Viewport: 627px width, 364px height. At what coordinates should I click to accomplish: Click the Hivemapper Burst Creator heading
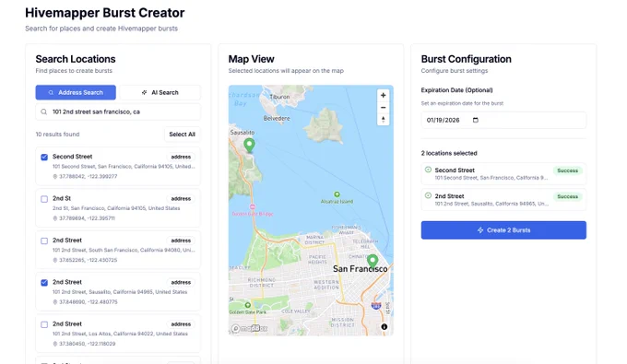(x=105, y=13)
